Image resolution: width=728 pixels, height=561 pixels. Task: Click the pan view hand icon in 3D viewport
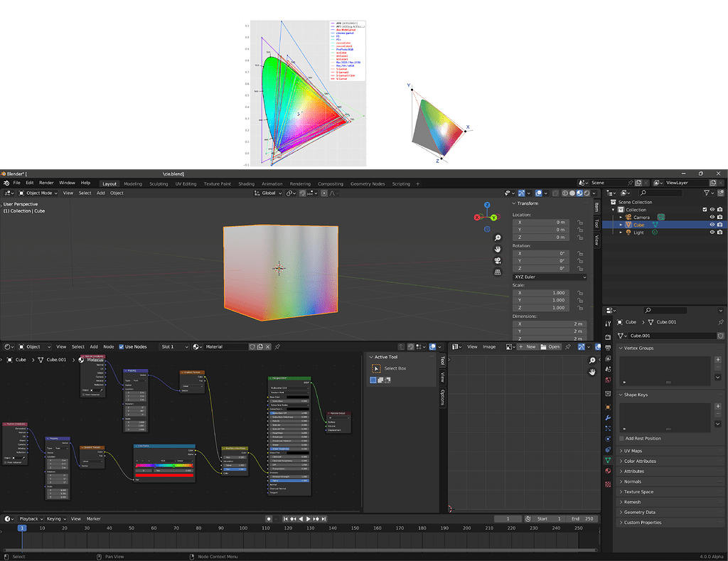(497, 249)
